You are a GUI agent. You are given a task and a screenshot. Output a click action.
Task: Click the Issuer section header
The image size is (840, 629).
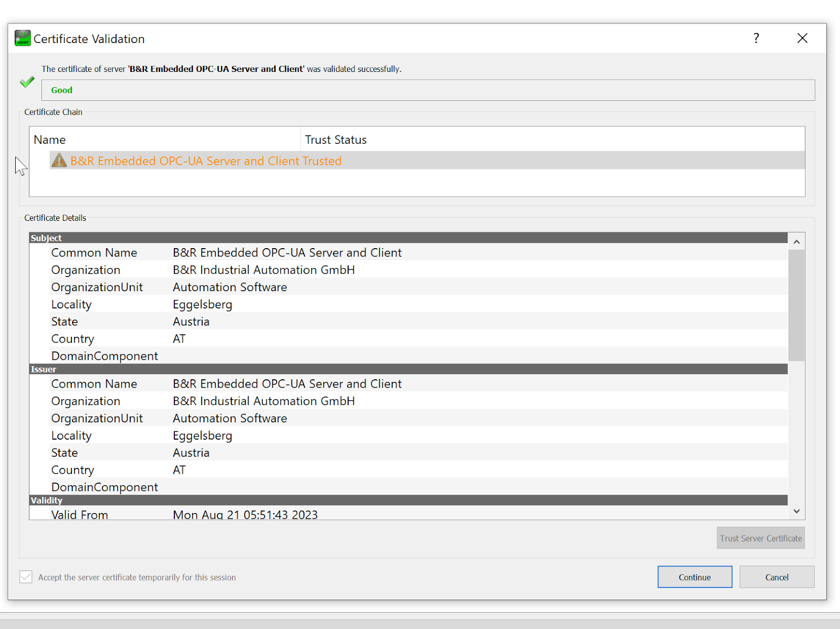click(x=408, y=369)
